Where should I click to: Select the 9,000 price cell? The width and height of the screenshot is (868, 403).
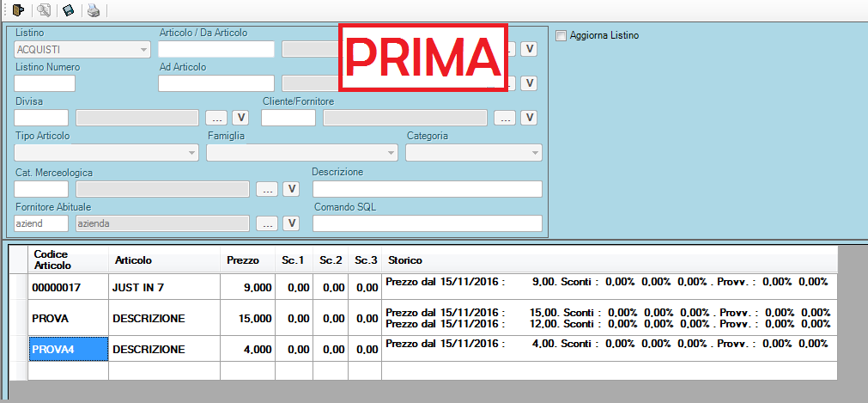pyautogui.click(x=247, y=287)
